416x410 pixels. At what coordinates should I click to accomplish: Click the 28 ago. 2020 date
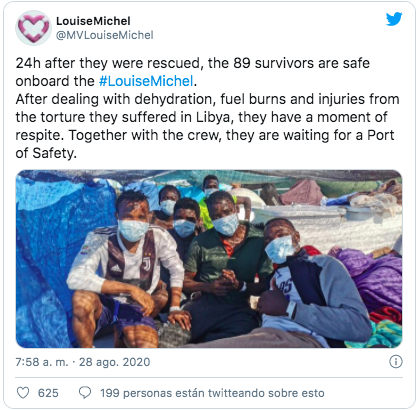(x=114, y=362)
